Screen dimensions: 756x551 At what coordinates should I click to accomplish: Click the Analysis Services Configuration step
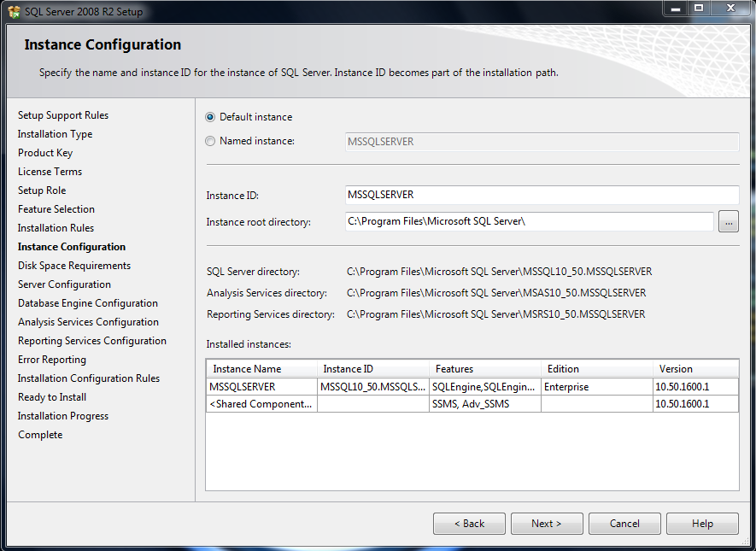pos(88,322)
